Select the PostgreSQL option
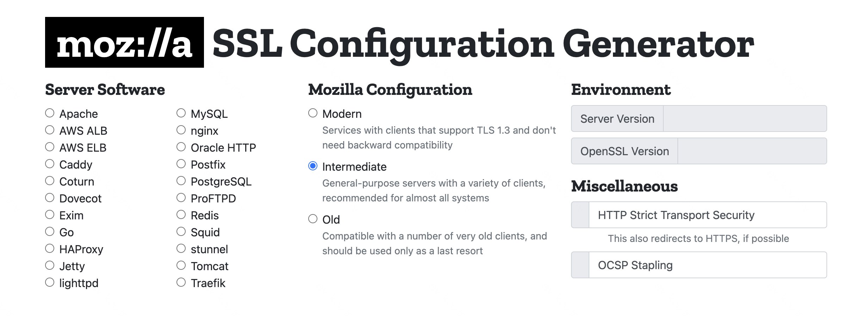This screenshot has height=316, width=868. (x=181, y=181)
